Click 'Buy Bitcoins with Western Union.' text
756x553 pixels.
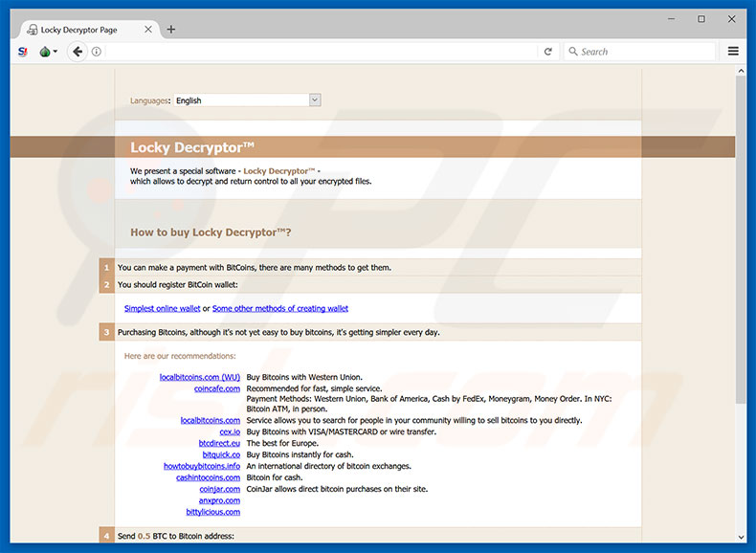(x=304, y=377)
